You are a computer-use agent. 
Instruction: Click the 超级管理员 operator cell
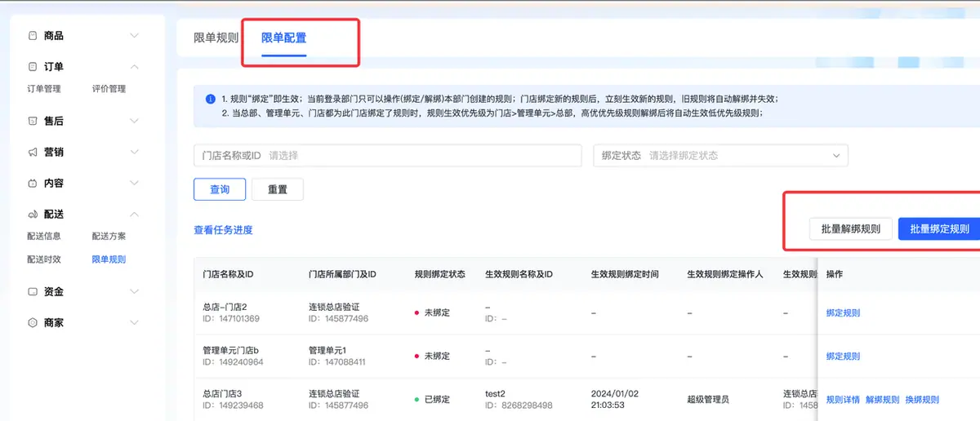pos(708,400)
